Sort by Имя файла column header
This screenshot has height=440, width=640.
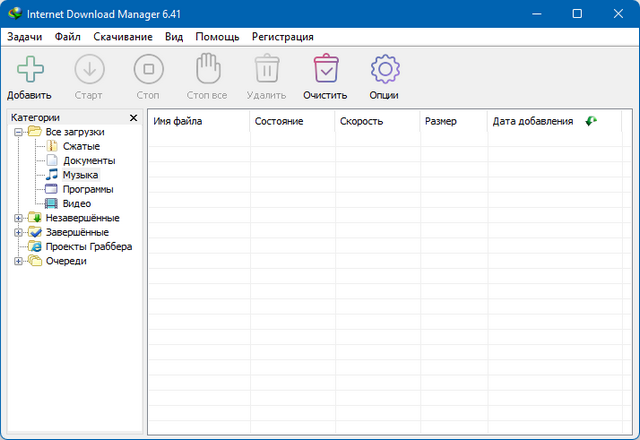pos(178,121)
